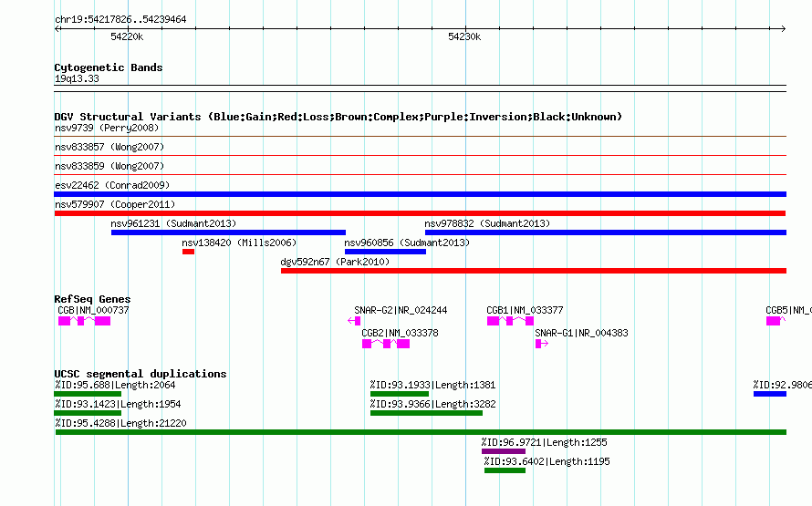812x506 pixels.
Task: Click the nsv138420 (Mills2006) label
Action: [239, 243]
